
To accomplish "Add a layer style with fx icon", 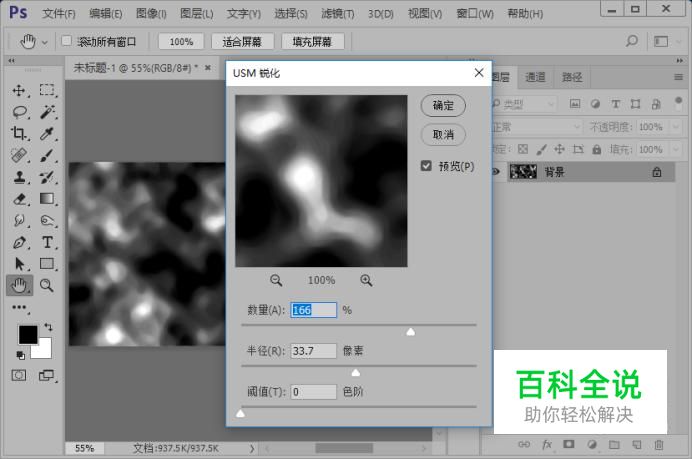I will 547,444.
